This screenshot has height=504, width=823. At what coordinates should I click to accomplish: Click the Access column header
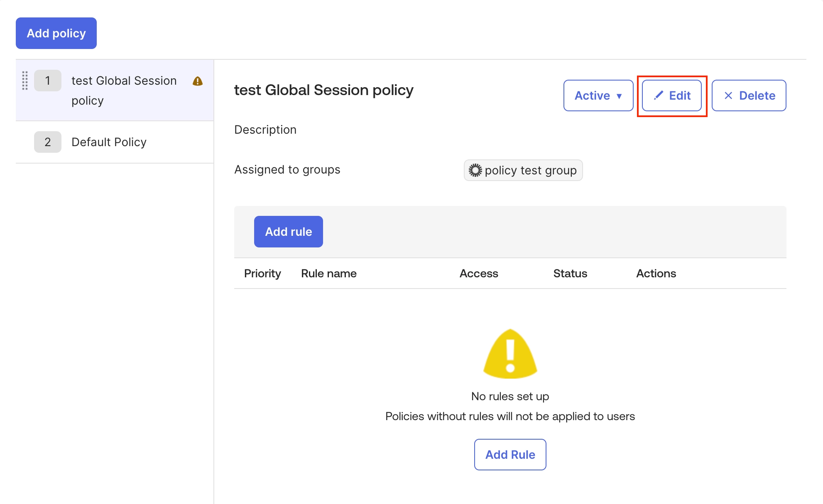[x=478, y=273]
